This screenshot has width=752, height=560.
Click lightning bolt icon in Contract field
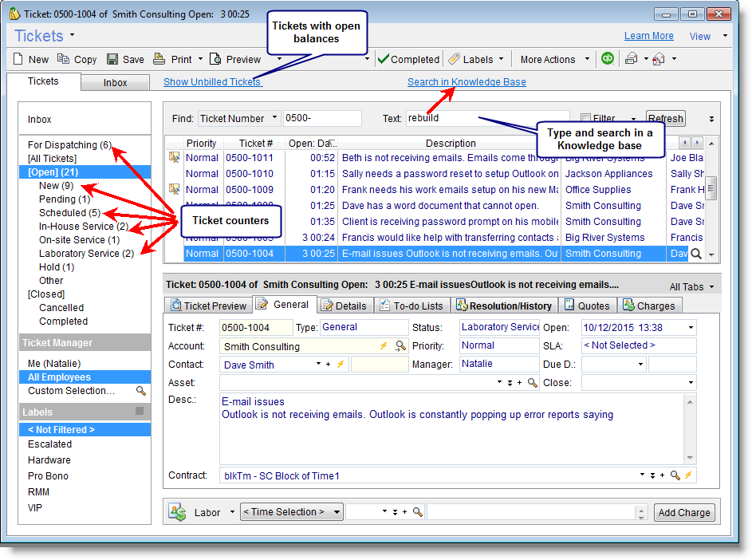pos(689,475)
